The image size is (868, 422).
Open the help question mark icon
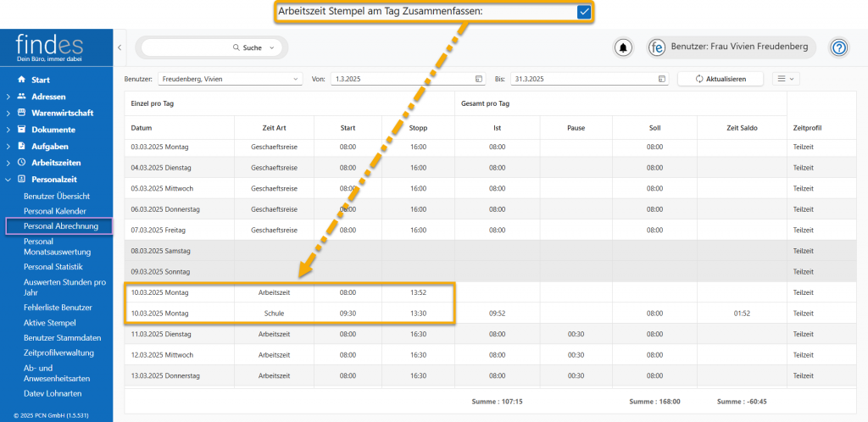838,47
